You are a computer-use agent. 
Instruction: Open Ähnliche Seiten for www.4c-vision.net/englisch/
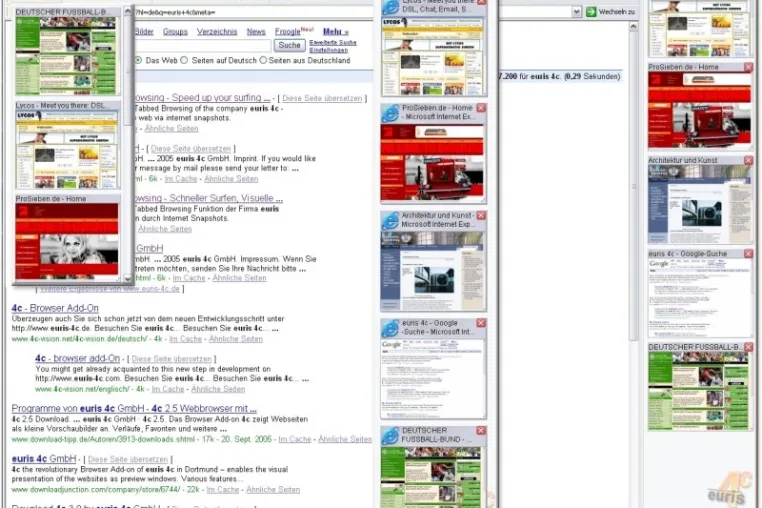click(x=218, y=389)
